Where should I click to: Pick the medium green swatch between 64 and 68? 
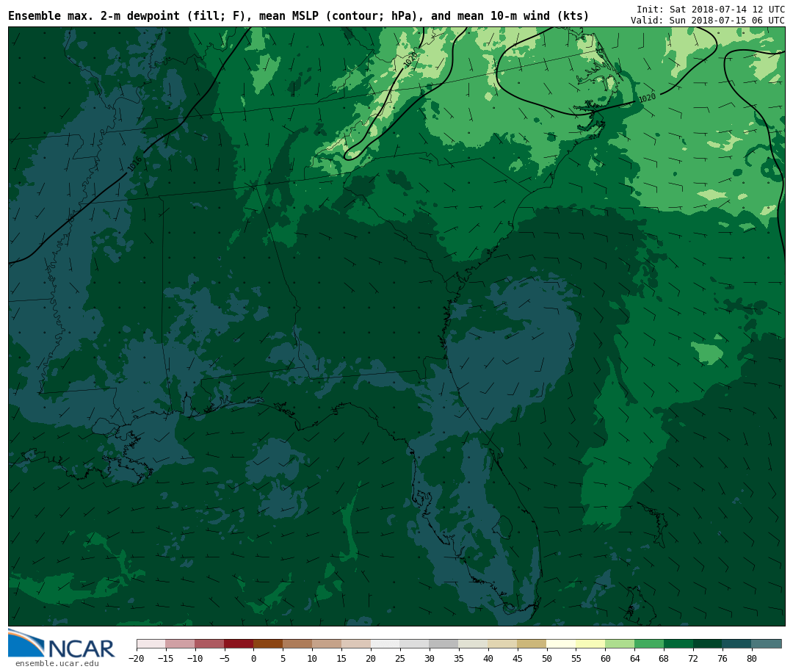pos(649,644)
